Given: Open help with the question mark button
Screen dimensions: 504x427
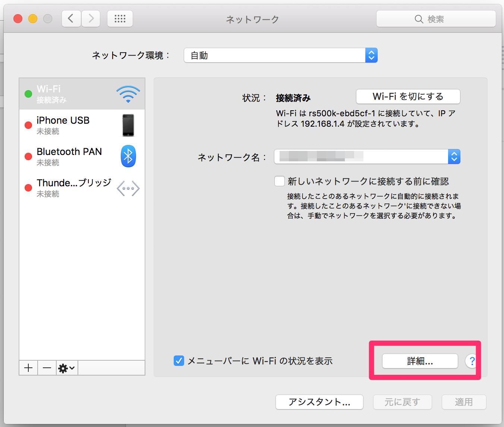Looking at the screenshot, I should coord(472,361).
